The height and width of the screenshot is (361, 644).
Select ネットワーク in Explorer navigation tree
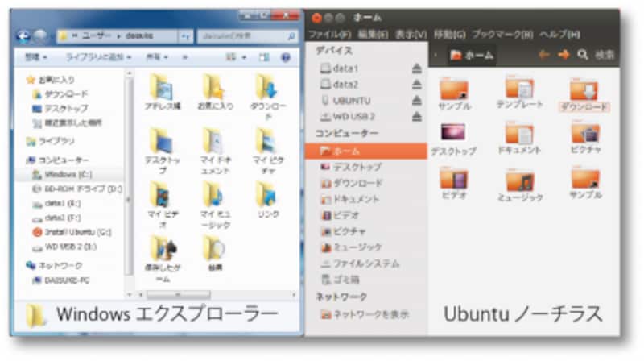pos(54,266)
